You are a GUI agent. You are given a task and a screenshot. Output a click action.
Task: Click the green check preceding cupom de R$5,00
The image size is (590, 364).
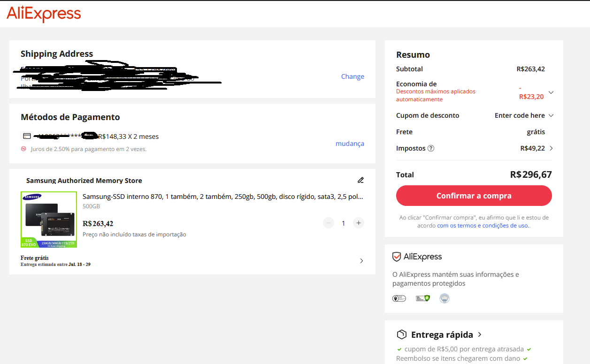coord(399,349)
